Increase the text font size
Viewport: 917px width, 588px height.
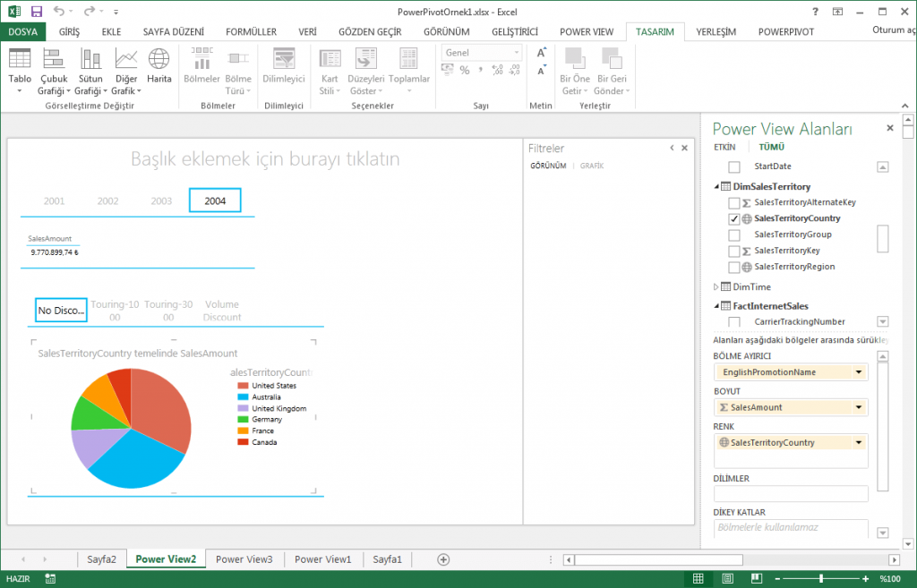point(542,53)
